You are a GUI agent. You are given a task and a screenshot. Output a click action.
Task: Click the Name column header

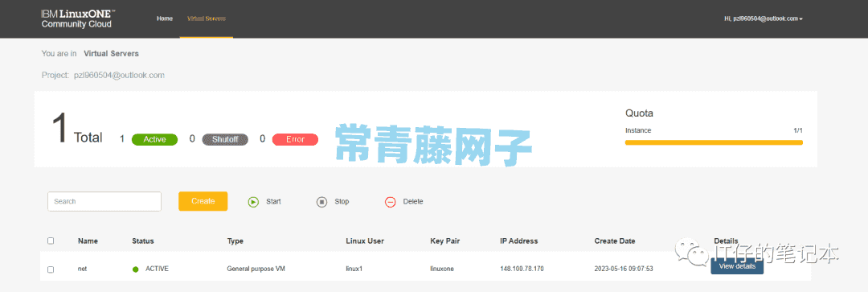tap(88, 241)
